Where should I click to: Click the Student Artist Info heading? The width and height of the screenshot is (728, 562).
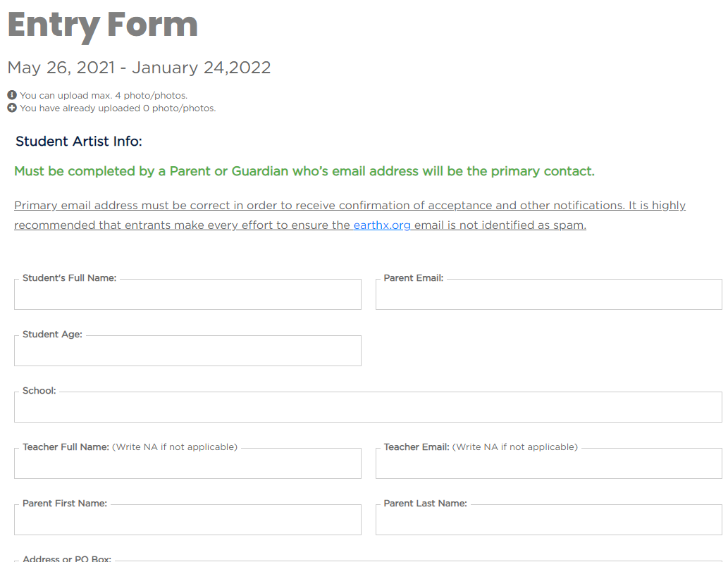(79, 142)
